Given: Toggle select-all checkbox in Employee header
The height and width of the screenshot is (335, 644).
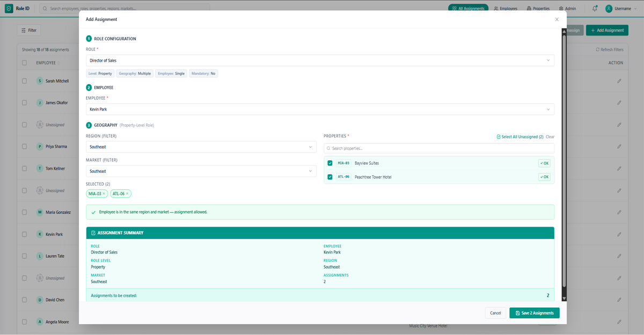Looking at the screenshot, I should (24, 63).
